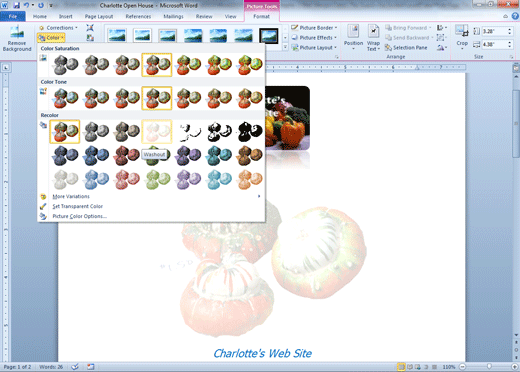Click the Remove Background icon
520x372 pixels.
pos(17,38)
